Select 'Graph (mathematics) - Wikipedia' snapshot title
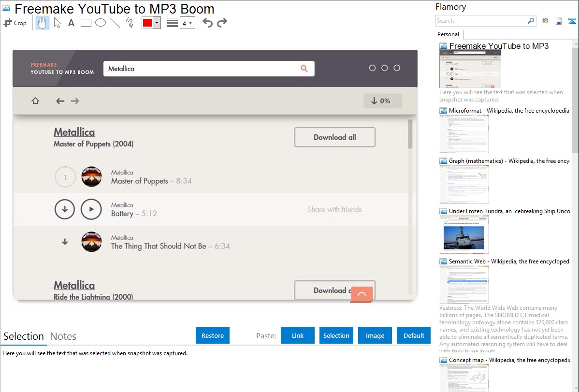Viewport: 579px width, 392px height. point(509,161)
